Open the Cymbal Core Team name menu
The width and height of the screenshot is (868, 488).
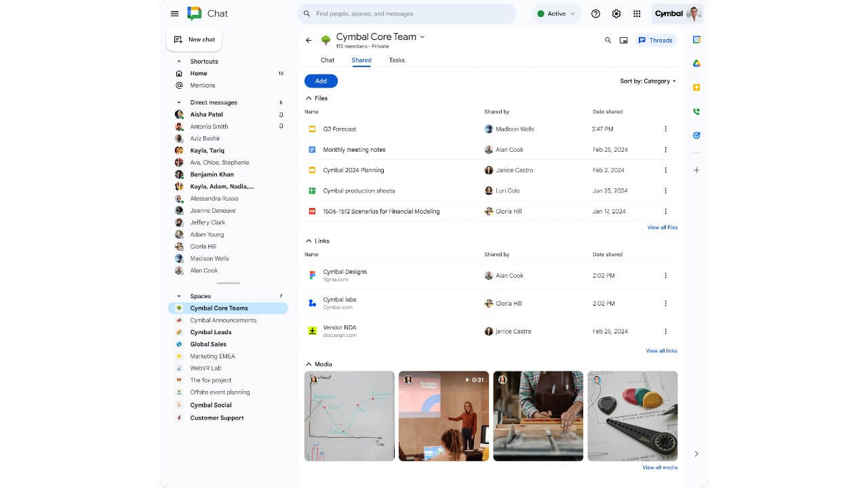tap(422, 37)
